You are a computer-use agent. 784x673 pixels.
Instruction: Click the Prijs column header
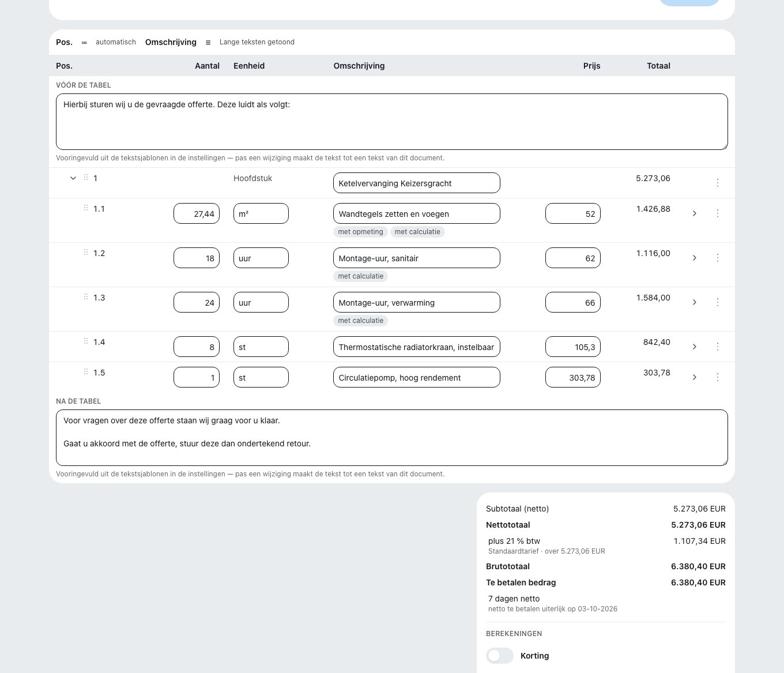[591, 66]
